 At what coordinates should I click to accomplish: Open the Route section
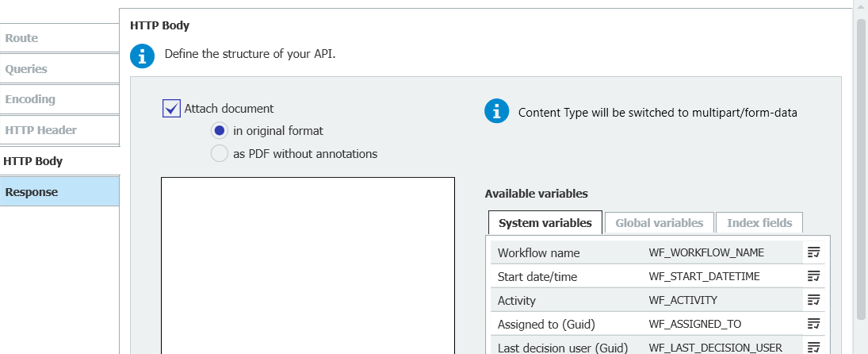(59, 38)
